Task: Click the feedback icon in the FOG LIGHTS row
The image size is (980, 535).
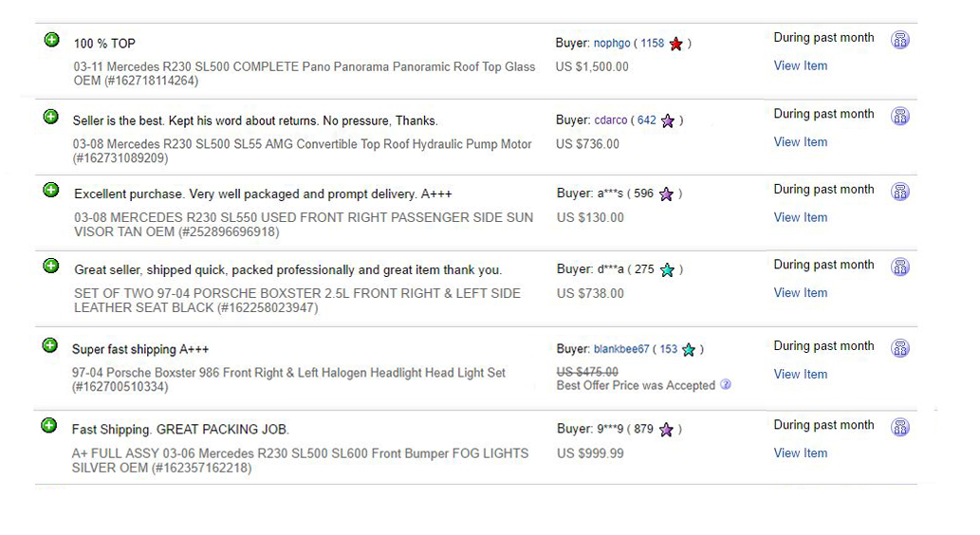Action: pyautogui.click(x=900, y=428)
